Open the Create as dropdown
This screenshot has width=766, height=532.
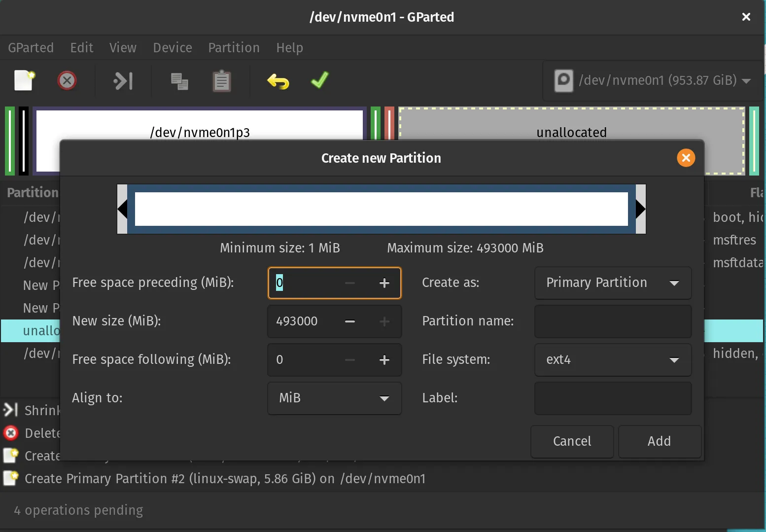pos(613,283)
